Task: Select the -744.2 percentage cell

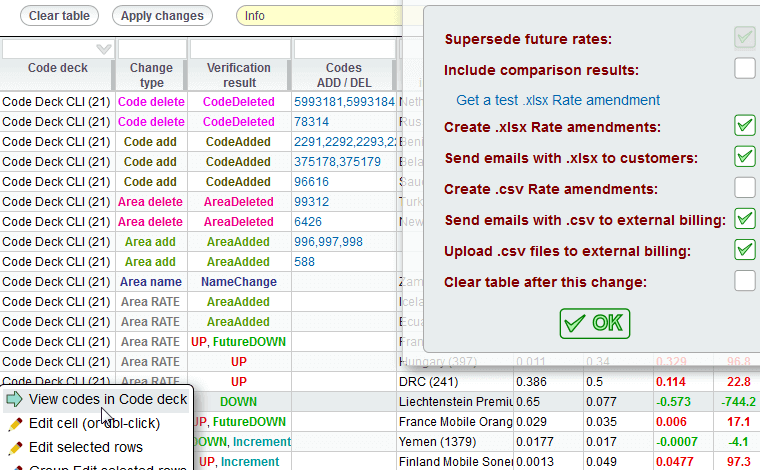Action: (x=737, y=402)
